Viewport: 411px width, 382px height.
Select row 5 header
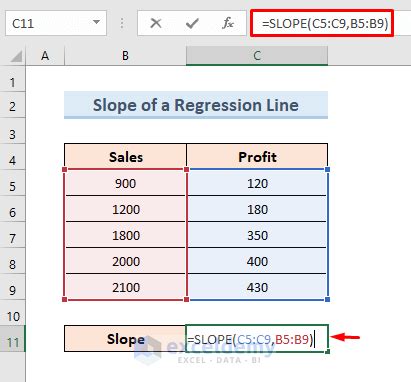[12, 183]
